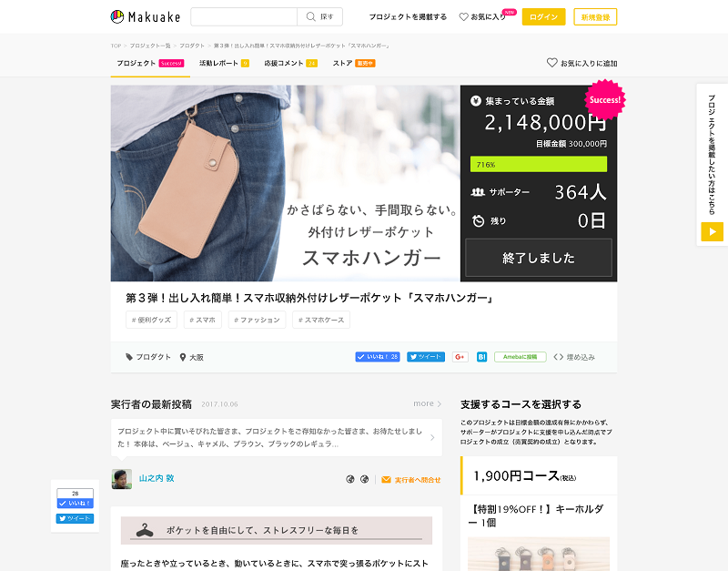
Task: Toggle the Facebook いいね! 28 button
Action: (x=378, y=357)
